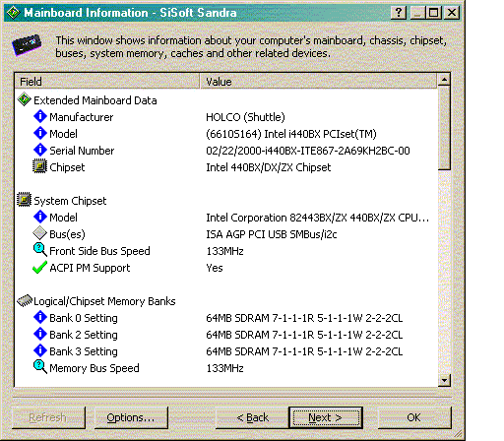This screenshot has height=441, width=504.
Task: Click the vertical scrollbar thumb
Action: 444,128
